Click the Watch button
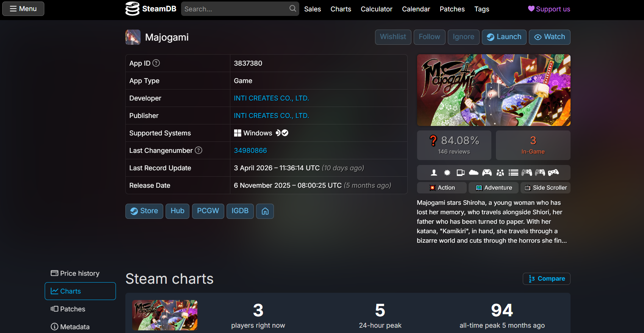The image size is (644, 333). click(550, 37)
